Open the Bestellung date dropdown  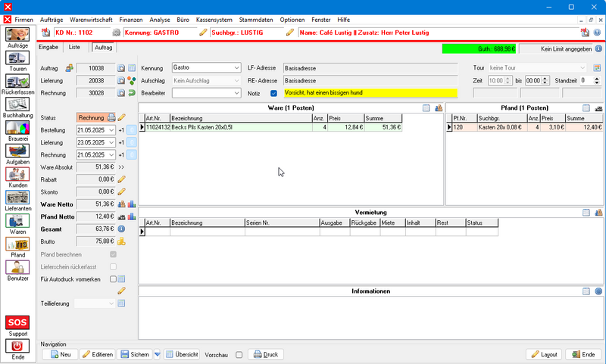click(x=111, y=130)
